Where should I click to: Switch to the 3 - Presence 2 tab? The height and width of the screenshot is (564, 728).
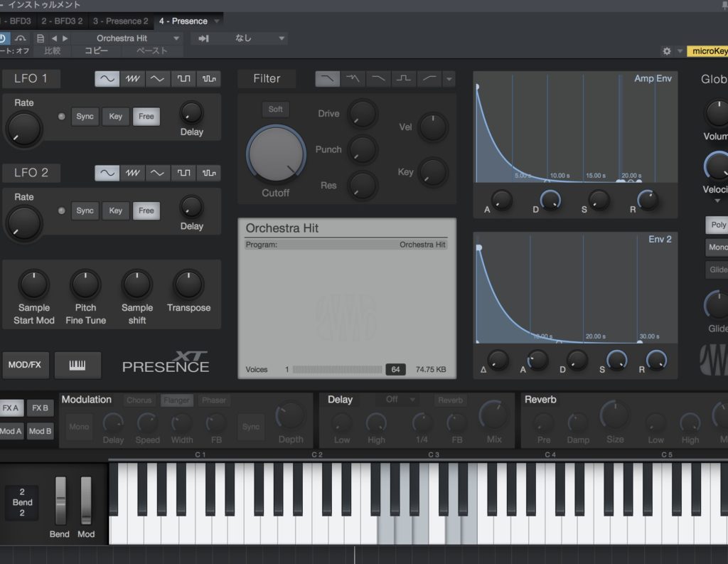[x=121, y=21]
